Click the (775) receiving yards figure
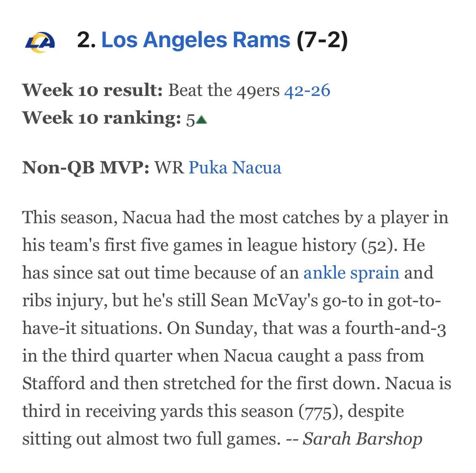The image size is (476, 473). (x=320, y=411)
